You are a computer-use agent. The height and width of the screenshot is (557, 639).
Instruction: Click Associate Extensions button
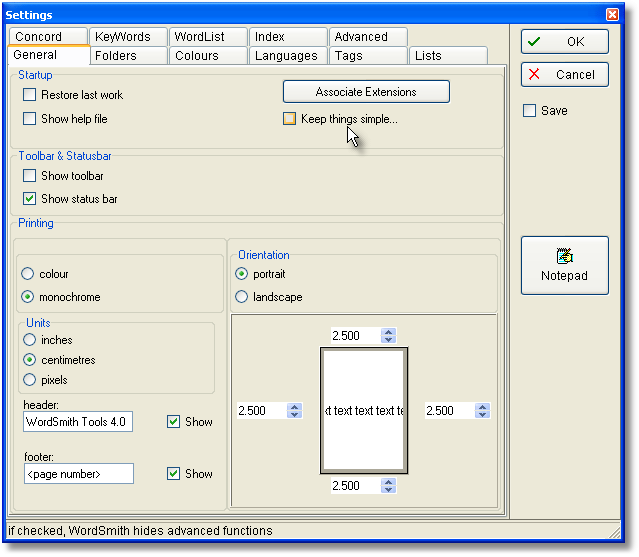point(366,92)
